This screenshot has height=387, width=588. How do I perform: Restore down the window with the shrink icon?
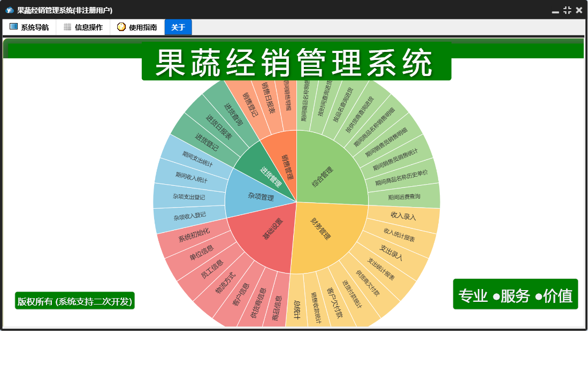point(567,10)
